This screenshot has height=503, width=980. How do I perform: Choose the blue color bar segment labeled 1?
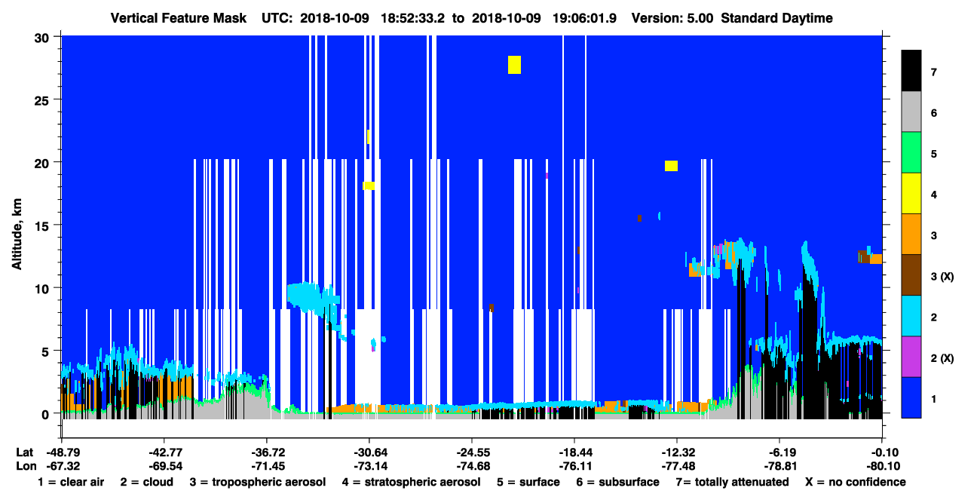pyautogui.click(x=911, y=397)
